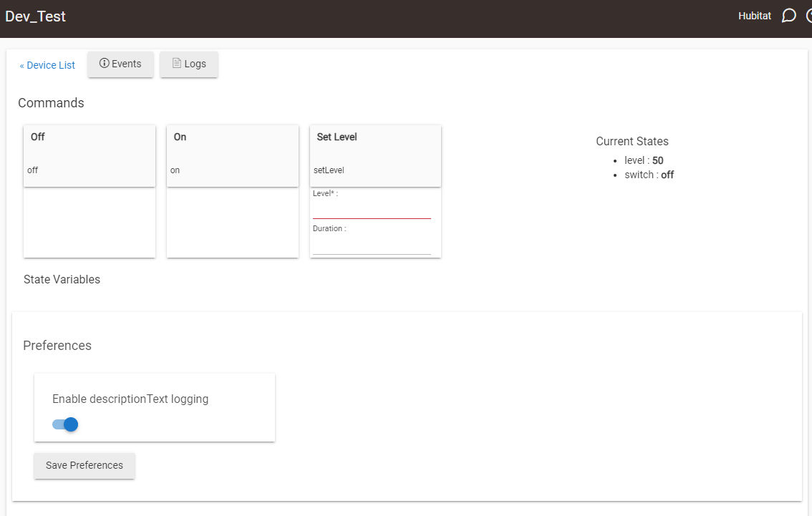Select the Dev_Test page title
The image size is (812, 516).
pos(35,16)
